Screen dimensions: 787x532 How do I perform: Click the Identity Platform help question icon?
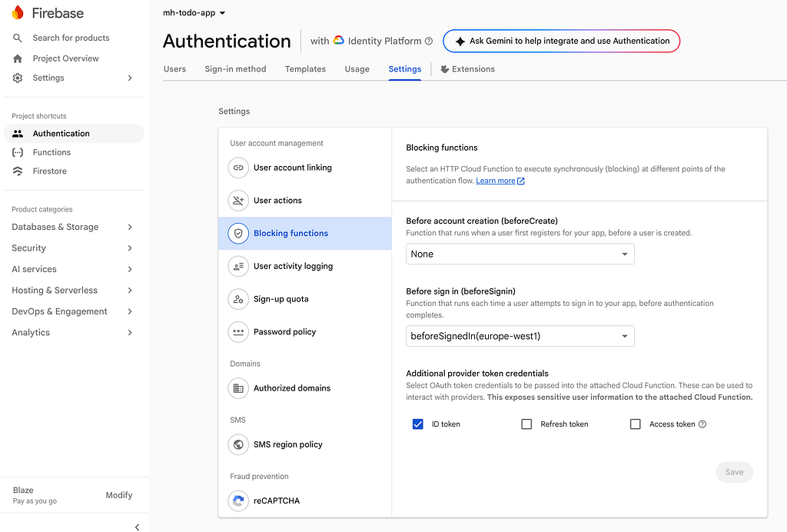[429, 42]
